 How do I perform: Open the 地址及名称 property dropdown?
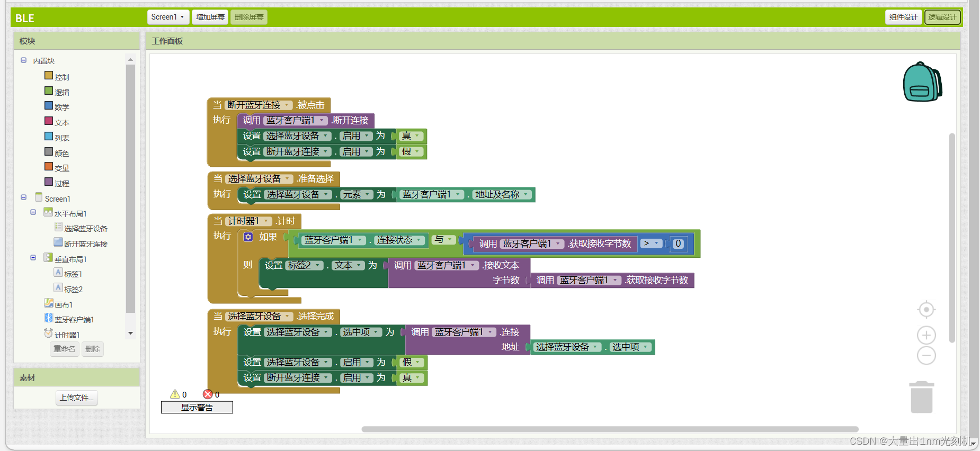click(502, 195)
